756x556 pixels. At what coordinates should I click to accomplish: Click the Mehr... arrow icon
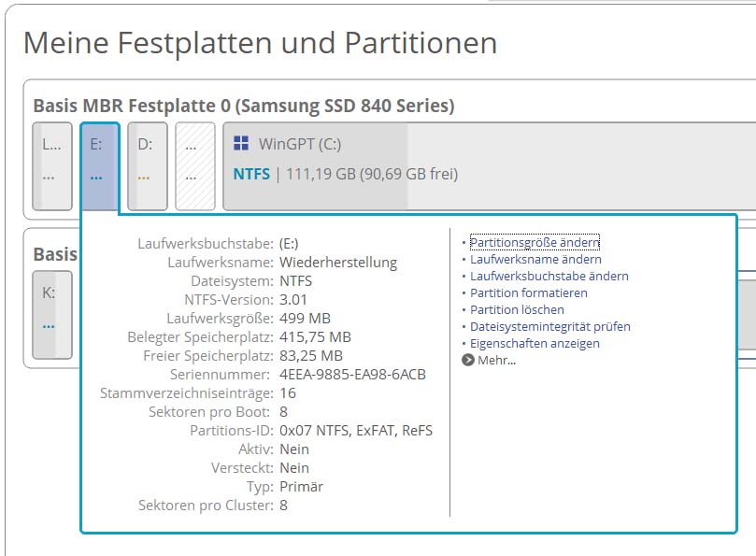coord(468,360)
